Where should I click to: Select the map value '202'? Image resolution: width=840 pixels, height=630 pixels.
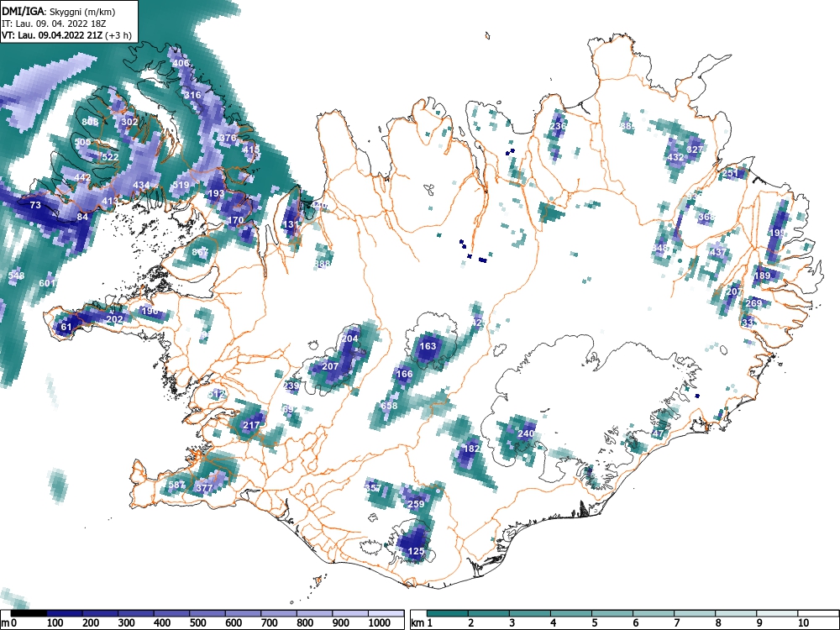[114, 319]
